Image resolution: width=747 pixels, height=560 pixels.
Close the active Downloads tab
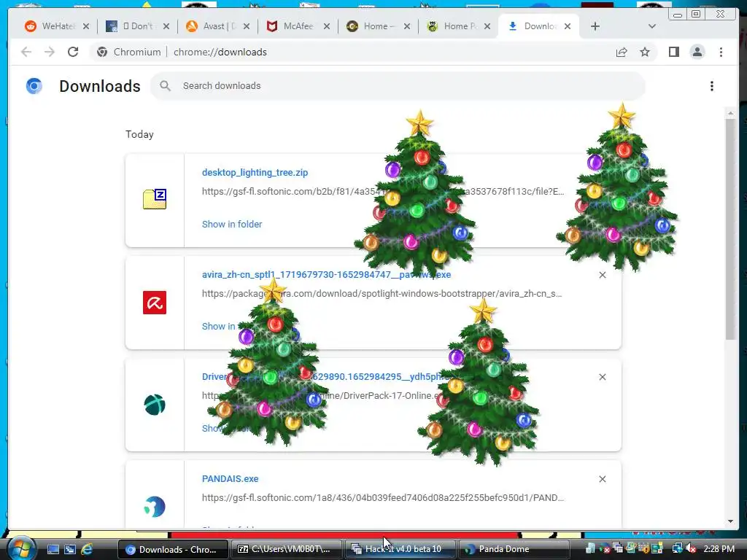coord(568,26)
